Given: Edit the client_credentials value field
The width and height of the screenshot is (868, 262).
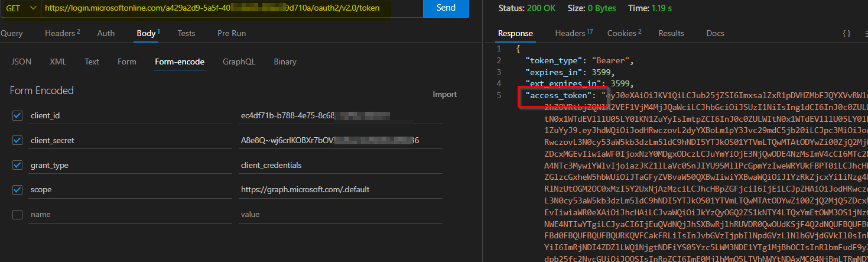Looking at the screenshot, I should (x=340, y=165).
